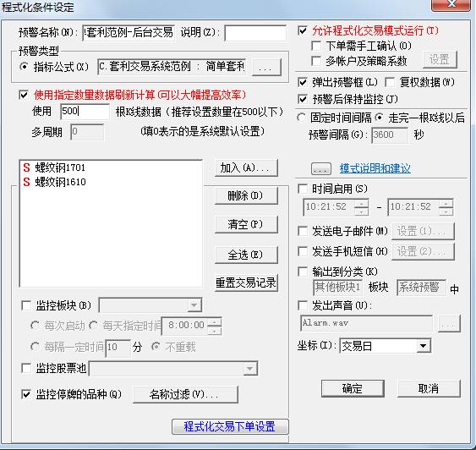Viewport: 476px width, 450px height.
Task: Click the 全选(E) button
Action: point(246,255)
